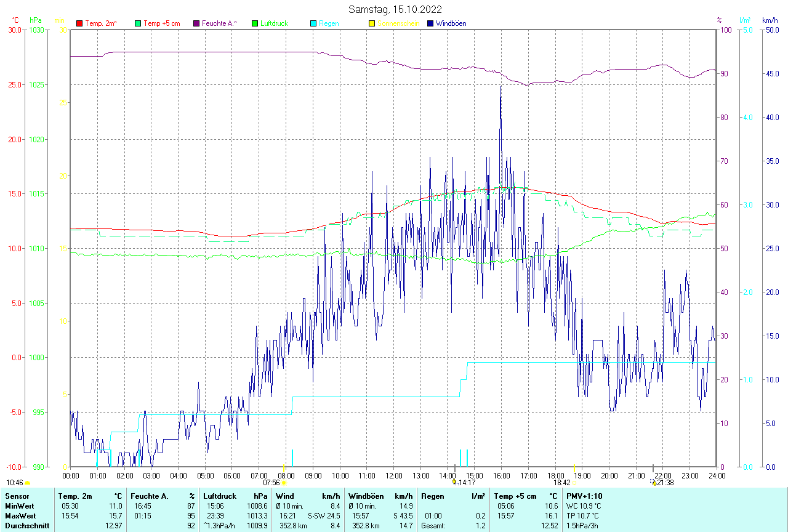
Task: Click the 'Temp. 2m*' legend label
Action: point(101,23)
